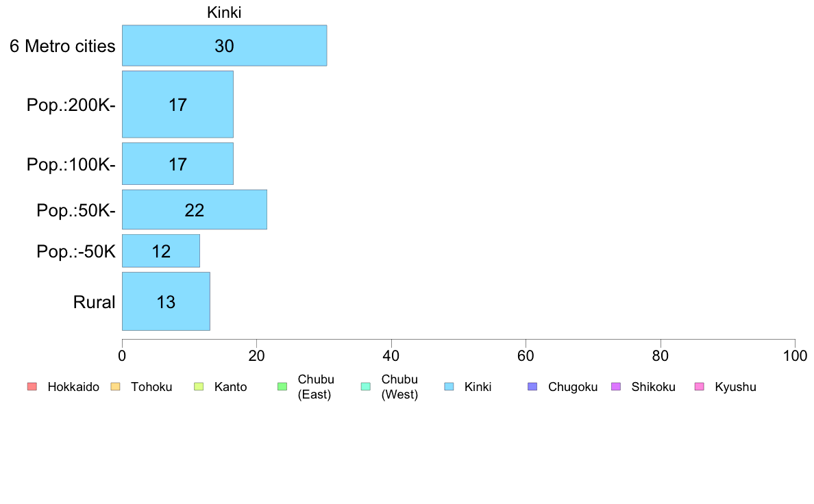This screenshot has width=814, height=504.
Task: Select the Pop.:100K- bar showing 17
Action: pos(177,164)
